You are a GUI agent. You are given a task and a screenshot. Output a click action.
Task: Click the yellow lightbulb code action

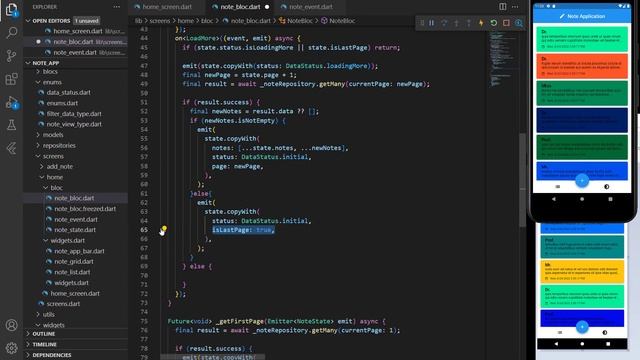coord(164,229)
